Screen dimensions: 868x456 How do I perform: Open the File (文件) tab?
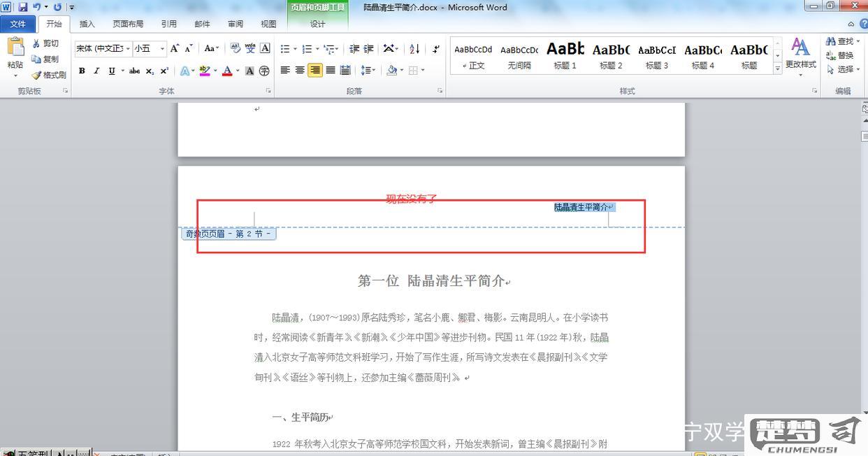coord(18,24)
